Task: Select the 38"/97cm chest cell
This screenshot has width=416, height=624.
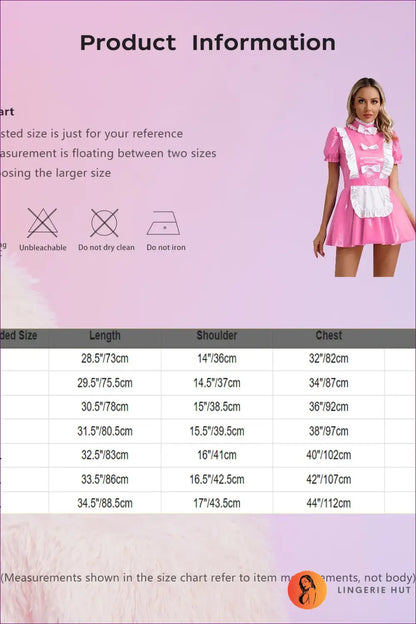Action: pos(329,431)
